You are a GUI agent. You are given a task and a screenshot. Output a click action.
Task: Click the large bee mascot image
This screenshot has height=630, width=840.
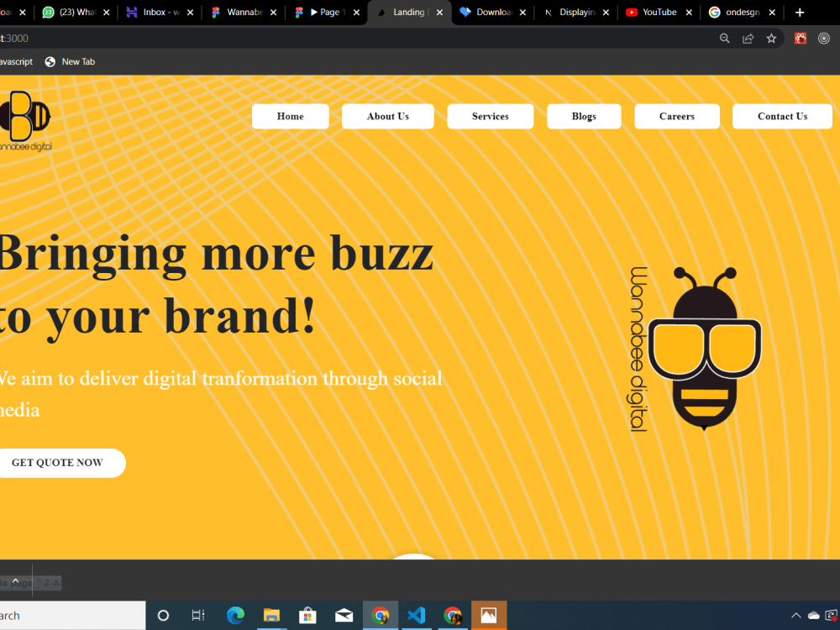click(696, 349)
